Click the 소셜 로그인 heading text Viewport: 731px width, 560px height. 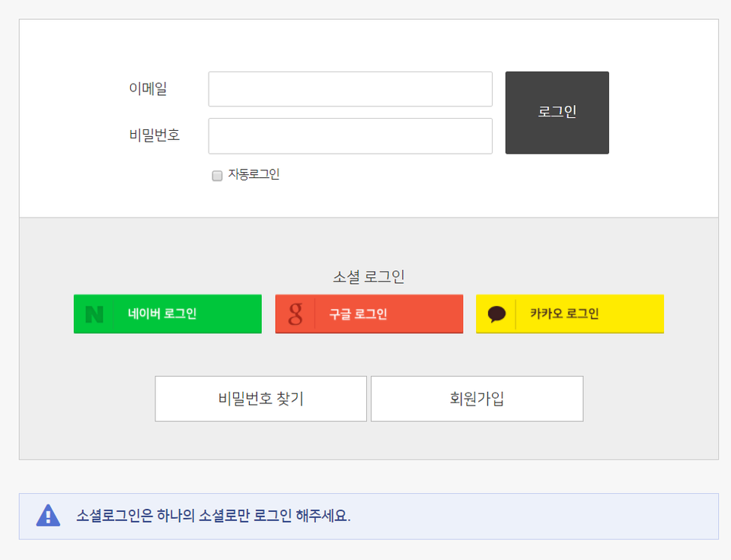369,277
